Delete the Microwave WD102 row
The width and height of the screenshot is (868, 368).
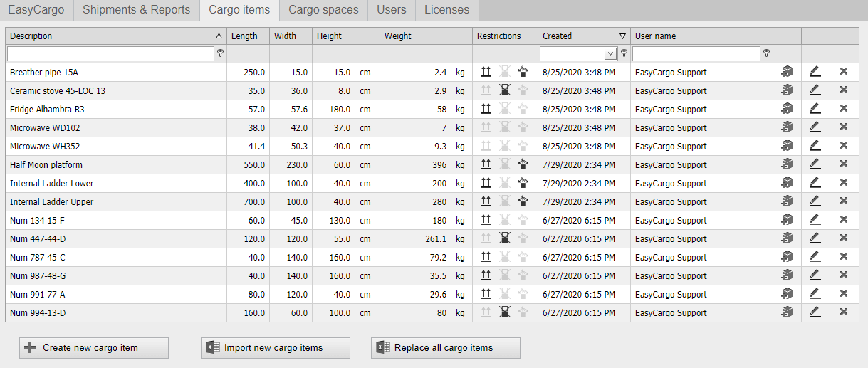pyautogui.click(x=844, y=127)
